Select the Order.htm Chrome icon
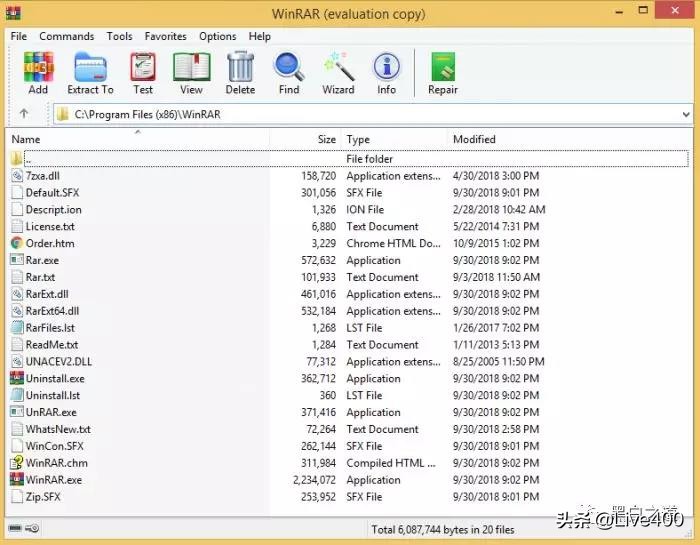The width and height of the screenshot is (700, 545). [17, 243]
